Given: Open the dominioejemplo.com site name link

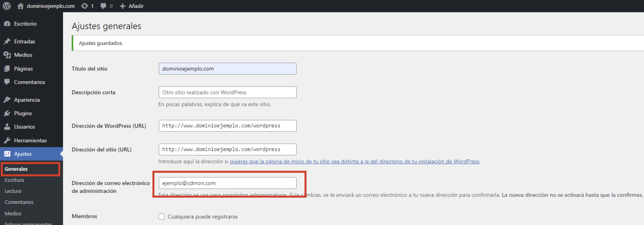Looking at the screenshot, I should pyautogui.click(x=51, y=6).
